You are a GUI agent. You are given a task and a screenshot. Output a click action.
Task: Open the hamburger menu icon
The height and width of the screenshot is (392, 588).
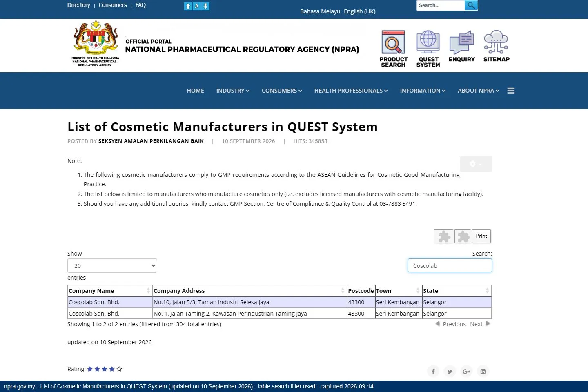pyautogui.click(x=511, y=91)
